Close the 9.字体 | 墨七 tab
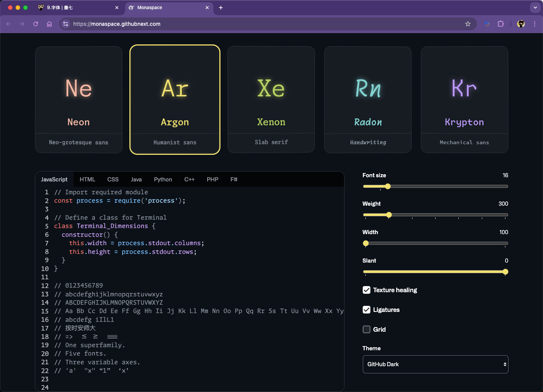 117,8
